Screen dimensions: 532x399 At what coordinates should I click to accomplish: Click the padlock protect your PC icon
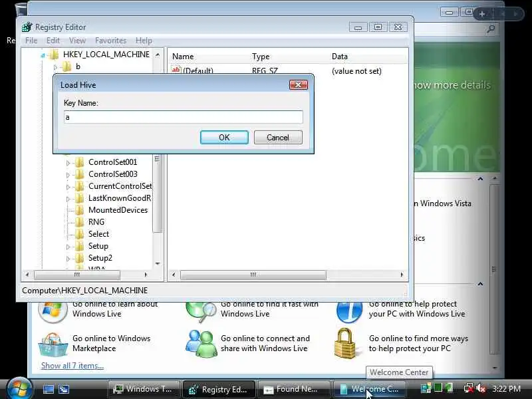345,343
